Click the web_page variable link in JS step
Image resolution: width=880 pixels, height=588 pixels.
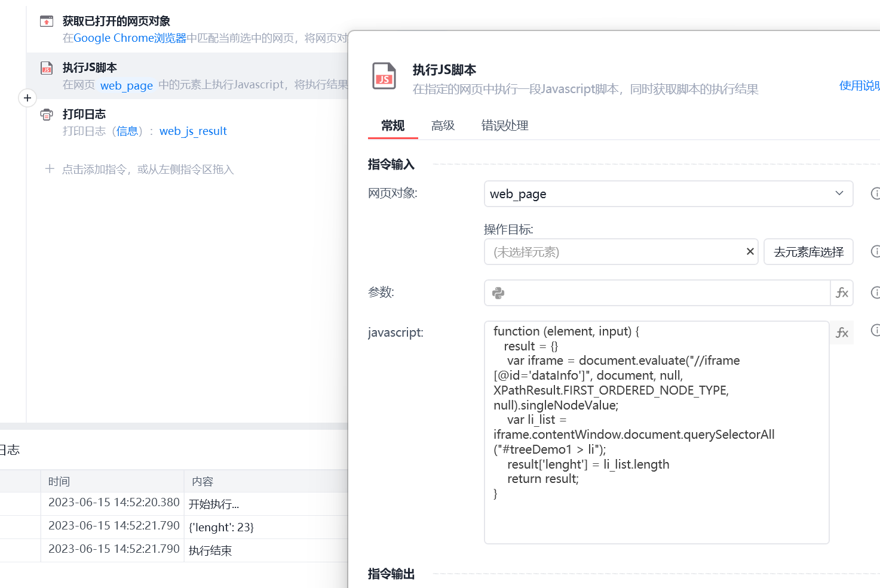click(x=127, y=85)
